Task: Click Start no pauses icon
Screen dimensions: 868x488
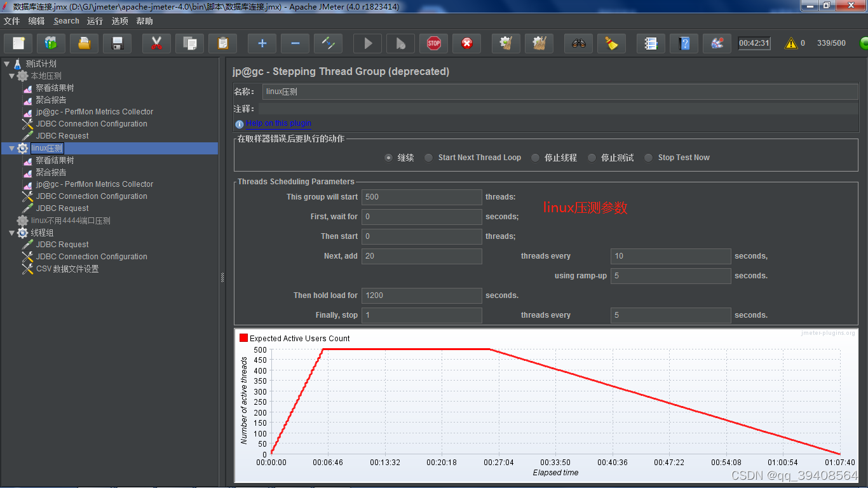Action: [400, 43]
